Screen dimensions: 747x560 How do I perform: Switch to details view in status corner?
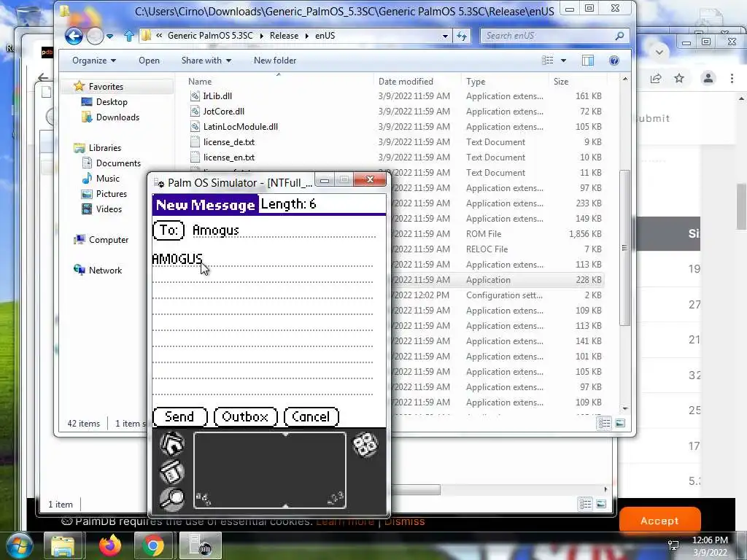coord(605,423)
